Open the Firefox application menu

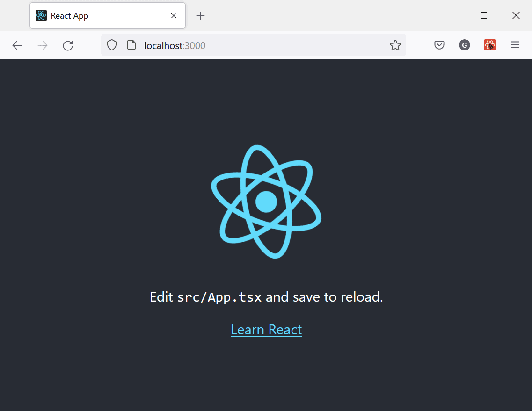(x=515, y=45)
